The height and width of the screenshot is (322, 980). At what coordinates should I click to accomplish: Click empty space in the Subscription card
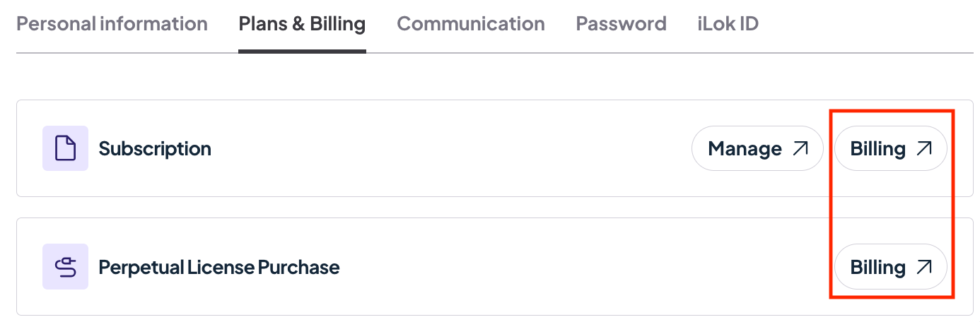coord(453,148)
